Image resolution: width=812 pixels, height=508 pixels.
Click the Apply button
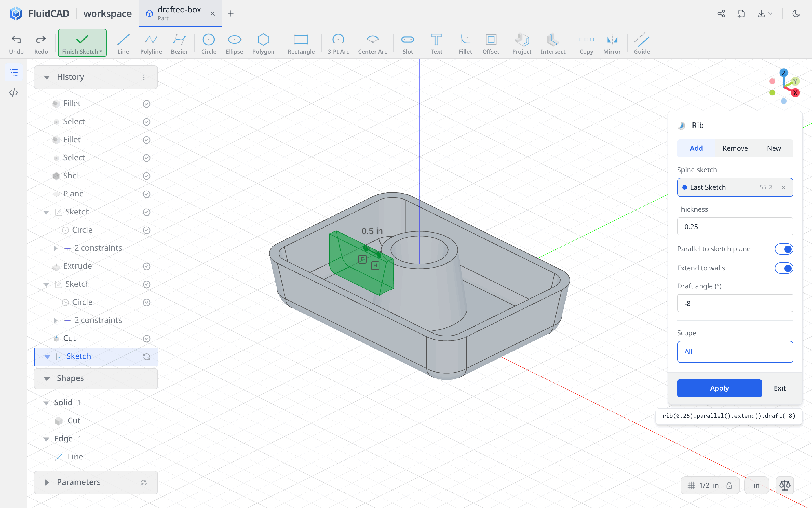tap(719, 388)
